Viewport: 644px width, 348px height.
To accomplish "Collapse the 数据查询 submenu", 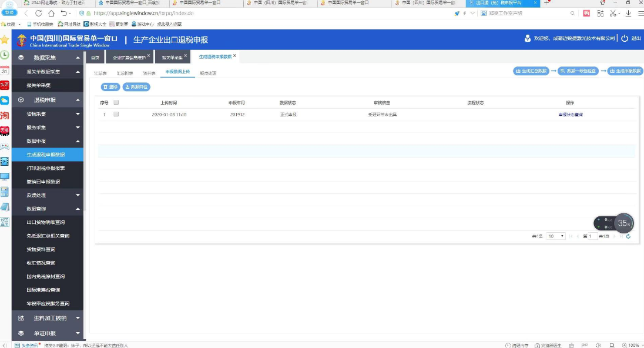I will click(x=78, y=209).
